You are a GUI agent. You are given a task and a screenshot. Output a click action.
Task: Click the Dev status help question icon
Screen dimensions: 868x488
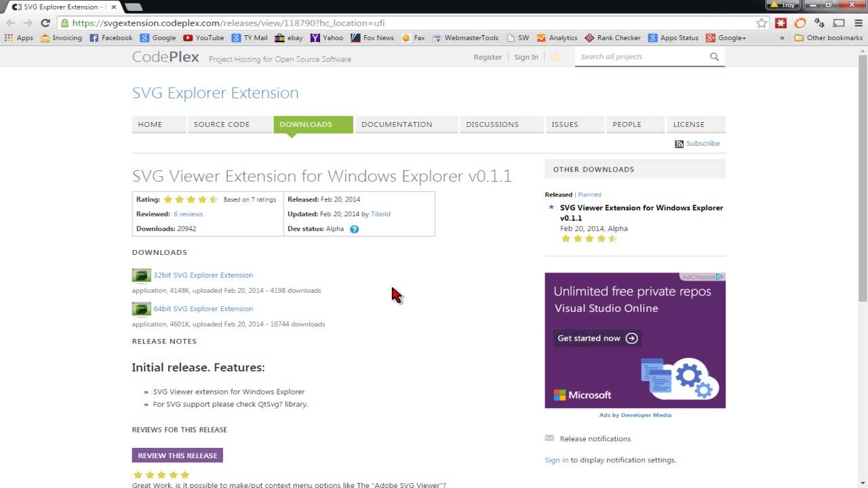[x=354, y=229]
